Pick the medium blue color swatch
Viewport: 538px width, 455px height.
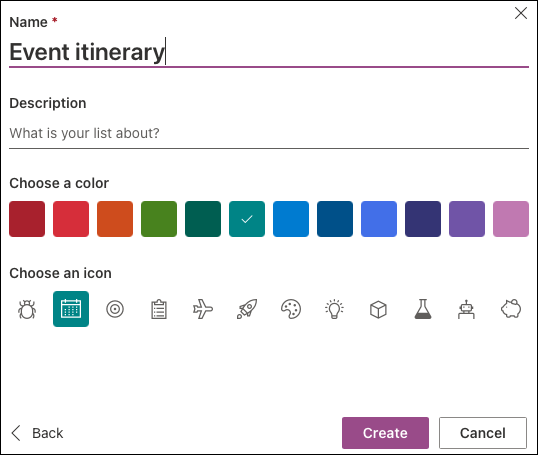coord(291,219)
